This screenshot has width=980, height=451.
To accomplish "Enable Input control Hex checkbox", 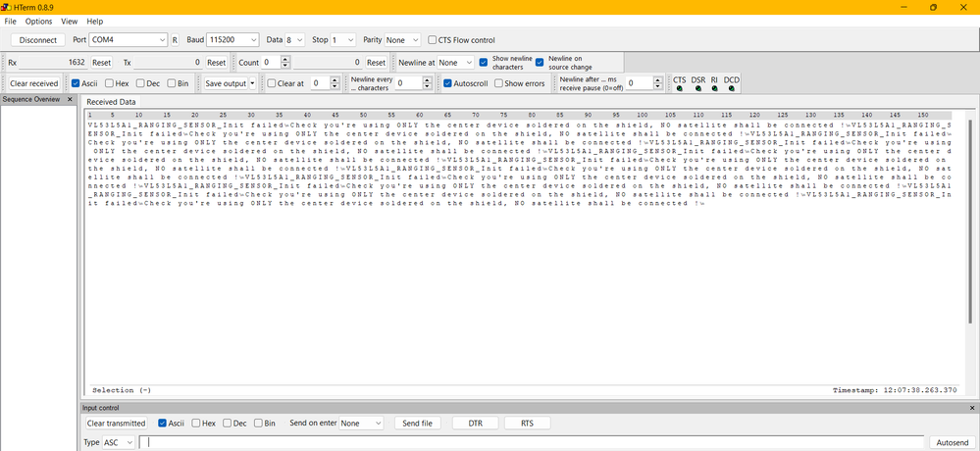I will (x=195, y=423).
